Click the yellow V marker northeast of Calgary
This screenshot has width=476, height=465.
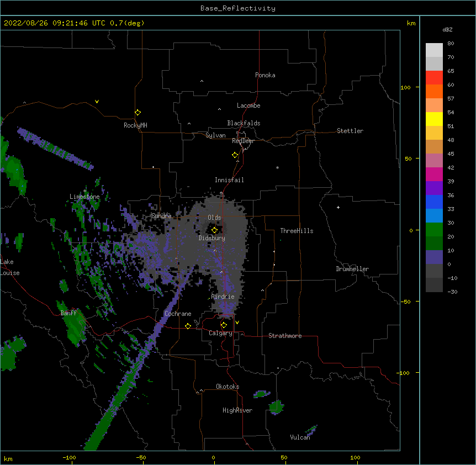point(237,323)
